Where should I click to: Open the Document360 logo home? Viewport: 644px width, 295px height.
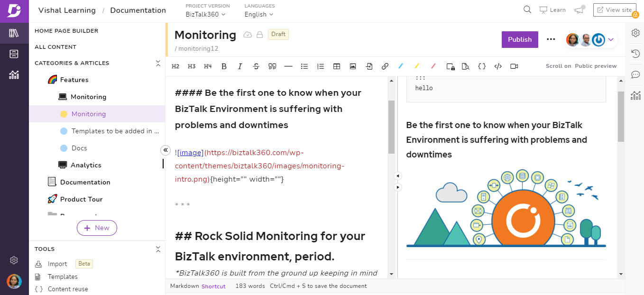[14, 11]
